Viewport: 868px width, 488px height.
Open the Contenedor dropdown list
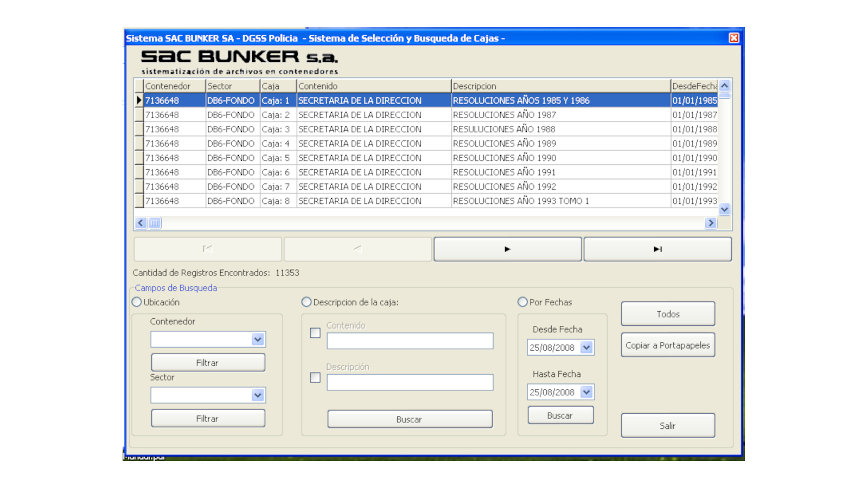click(x=258, y=339)
